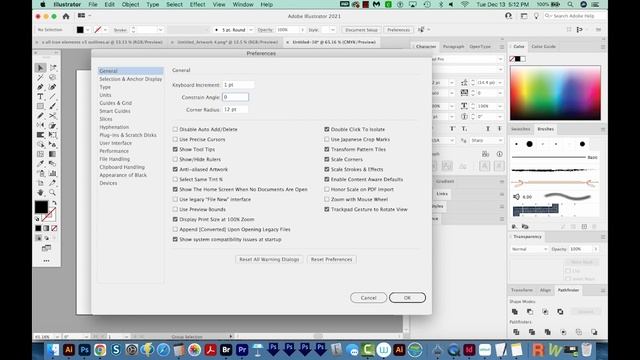Uncheck Trackpad Gesture to Rotate View

click(x=327, y=209)
